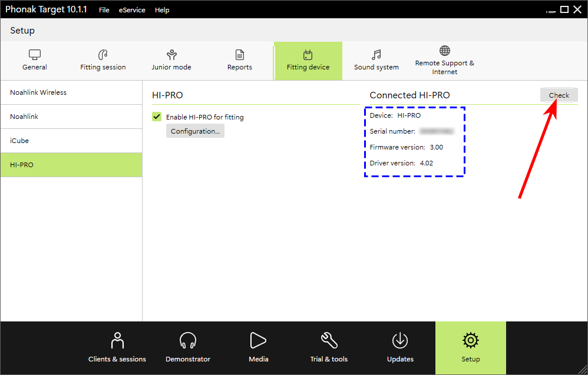The image size is (588, 375).
Task: Open the File menu
Action: click(x=104, y=10)
